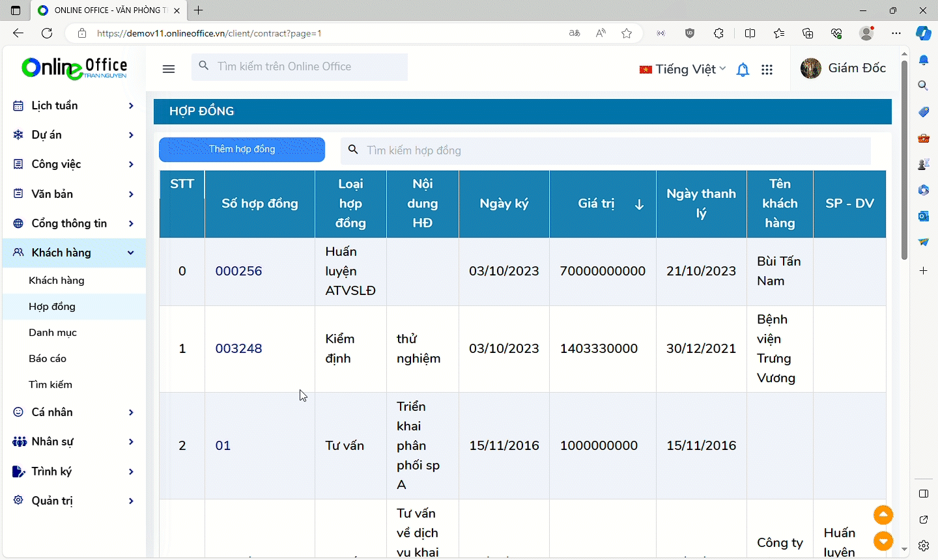Refresh the browser page
938x560 pixels.
pyautogui.click(x=47, y=33)
